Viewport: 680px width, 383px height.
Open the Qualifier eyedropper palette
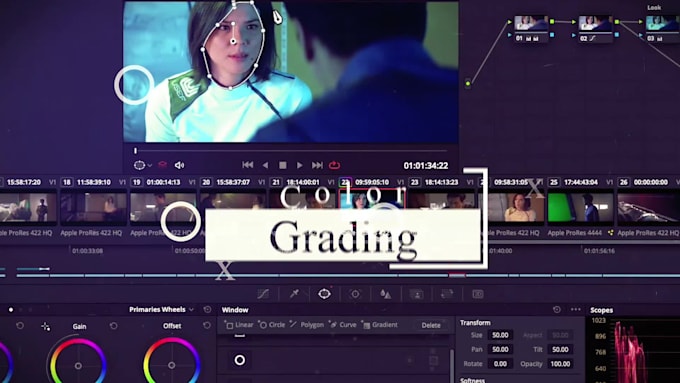pos(294,294)
